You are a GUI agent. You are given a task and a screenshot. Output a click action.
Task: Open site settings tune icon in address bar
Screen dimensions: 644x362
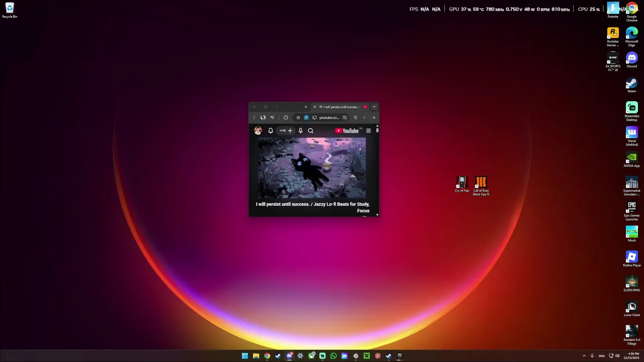click(345, 118)
